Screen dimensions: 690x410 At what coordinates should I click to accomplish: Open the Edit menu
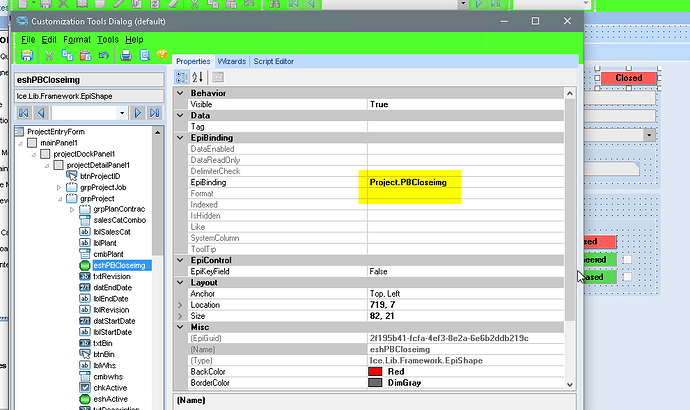[x=49, y=40]
